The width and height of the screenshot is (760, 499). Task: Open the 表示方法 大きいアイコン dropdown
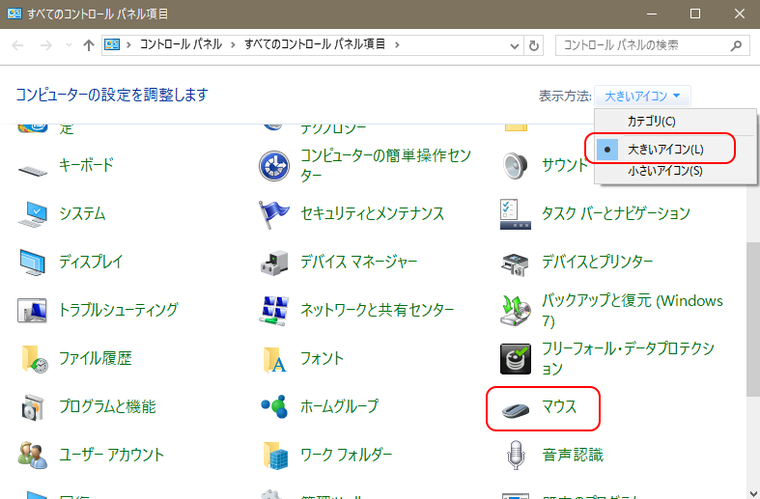click(642, 96)
